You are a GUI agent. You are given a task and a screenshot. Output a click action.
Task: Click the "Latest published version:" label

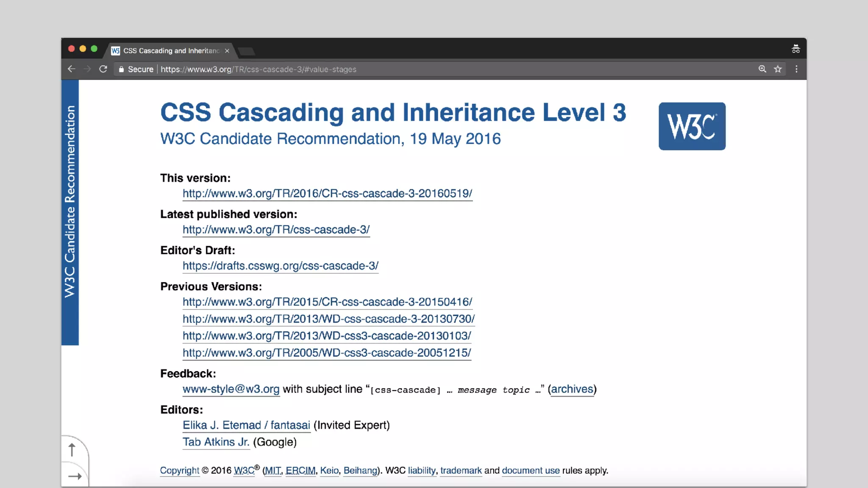coord(229,214)
